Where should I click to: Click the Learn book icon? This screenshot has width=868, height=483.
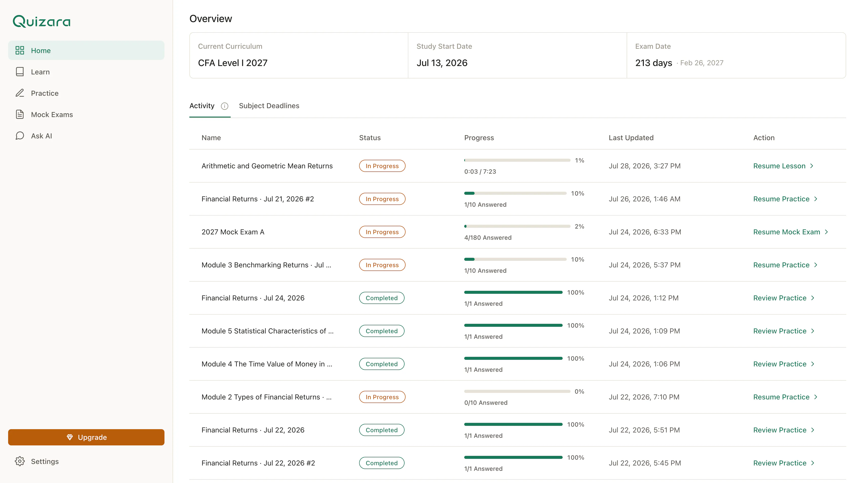pyautogui.click(x=20, y=72)
